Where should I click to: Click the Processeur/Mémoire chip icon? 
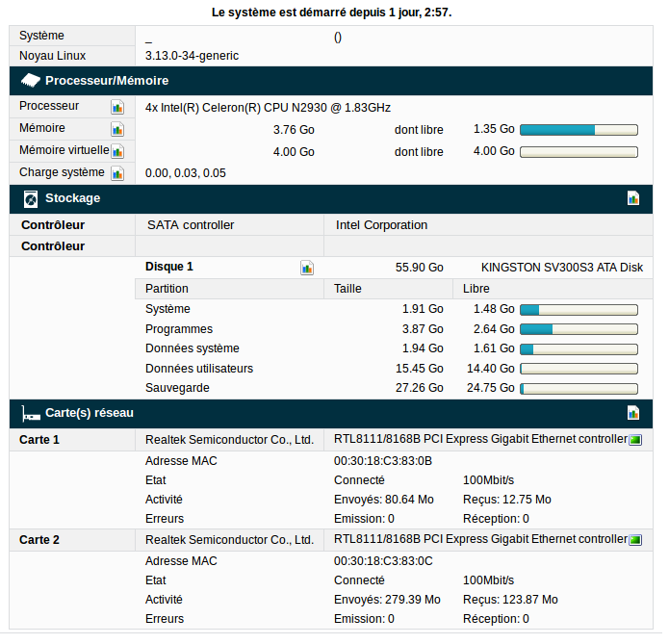click(x=31, y=81)
